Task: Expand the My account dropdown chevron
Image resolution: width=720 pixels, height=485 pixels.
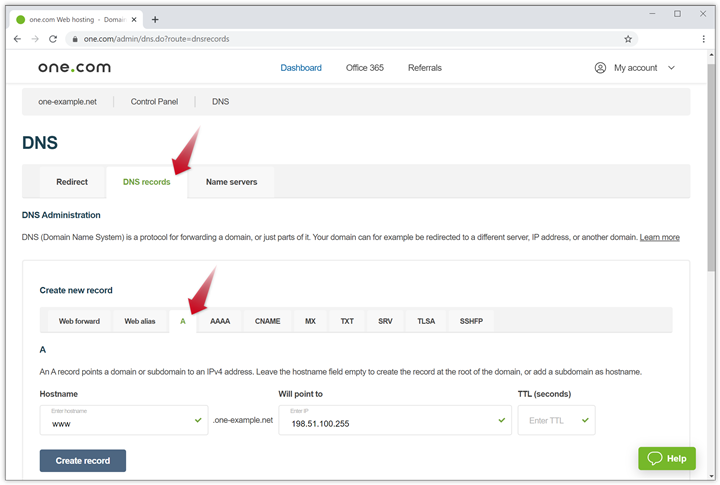Action: click(x=671, y=68)
